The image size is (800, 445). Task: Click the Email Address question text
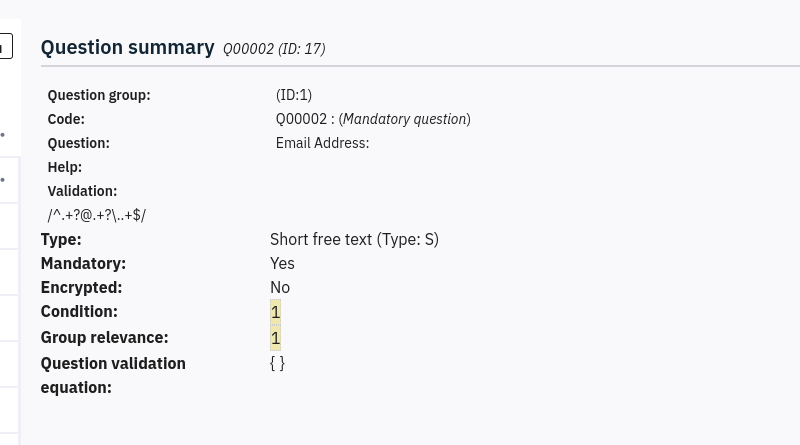(x=322, y=143)
